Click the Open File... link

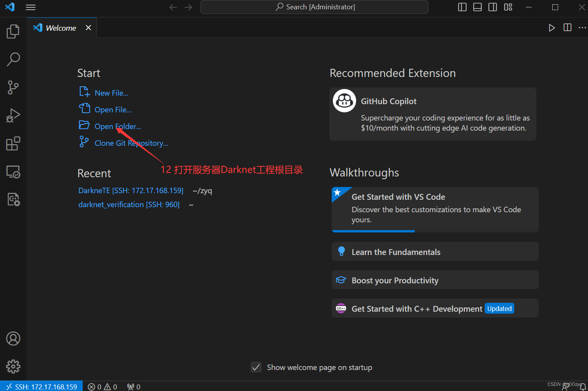point(113,110)
